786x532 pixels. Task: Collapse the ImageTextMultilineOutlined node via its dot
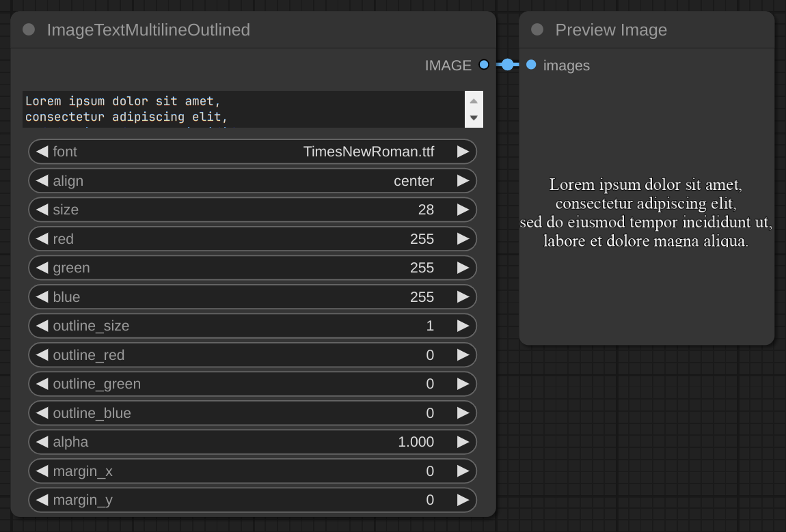click(x=29, y=29)
